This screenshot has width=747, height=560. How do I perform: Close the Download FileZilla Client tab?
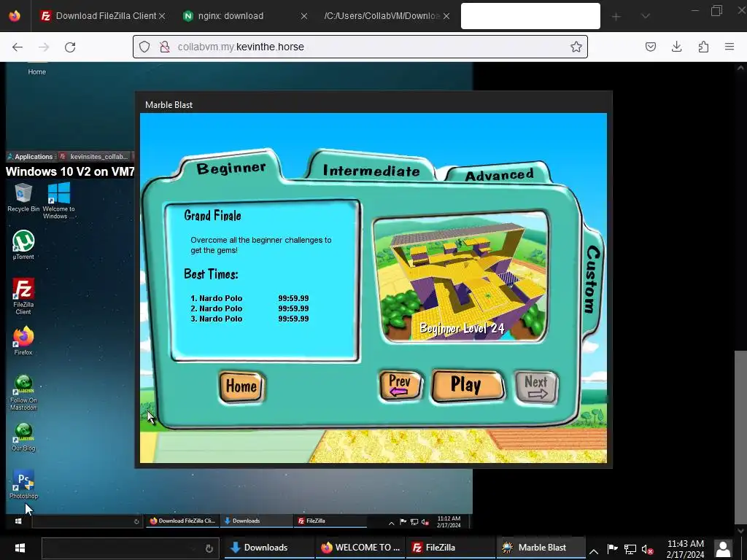[162, 16]
